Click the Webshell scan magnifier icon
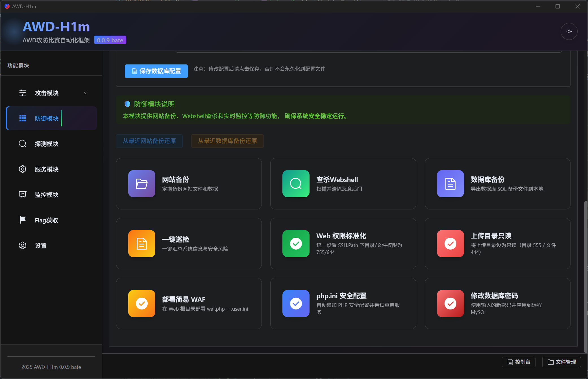The image size is (588, 379). pos(296,184)
